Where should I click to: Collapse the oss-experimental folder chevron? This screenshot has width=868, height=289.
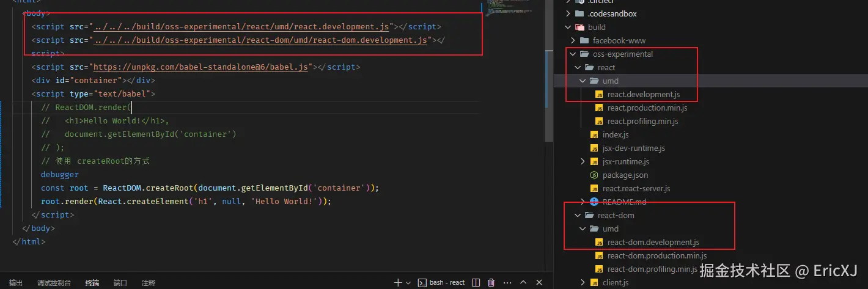(x=573, y=54)
